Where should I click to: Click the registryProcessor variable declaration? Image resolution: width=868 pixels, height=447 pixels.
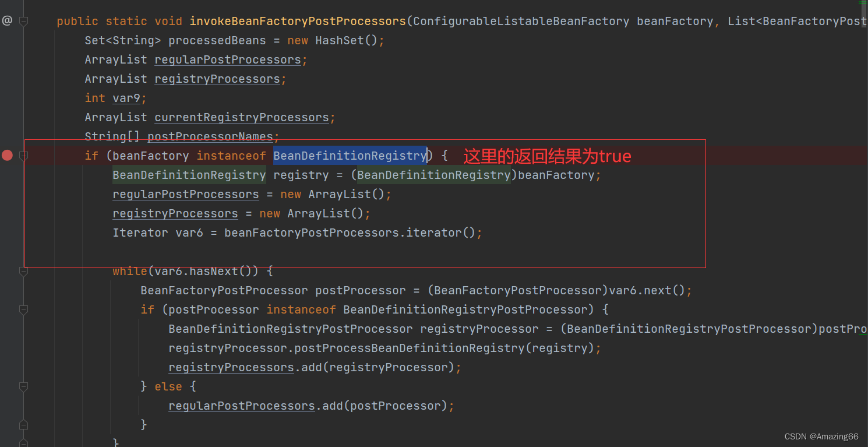[479, 329]
